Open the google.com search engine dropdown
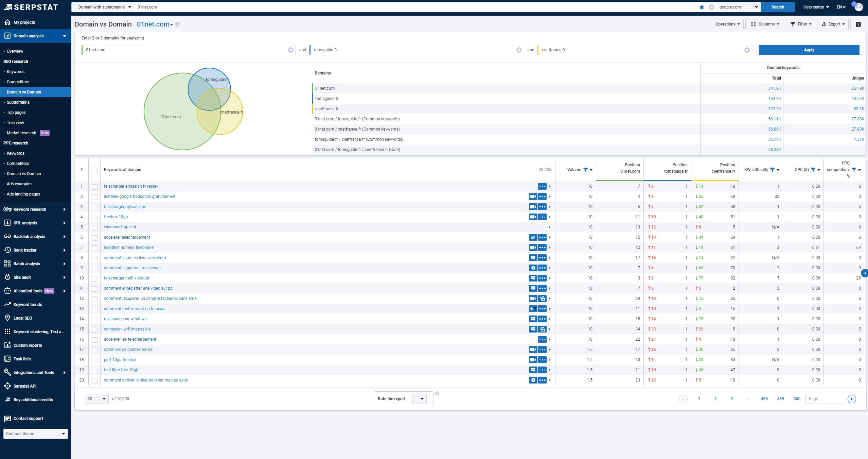868x459 pixels. point(739,7)
